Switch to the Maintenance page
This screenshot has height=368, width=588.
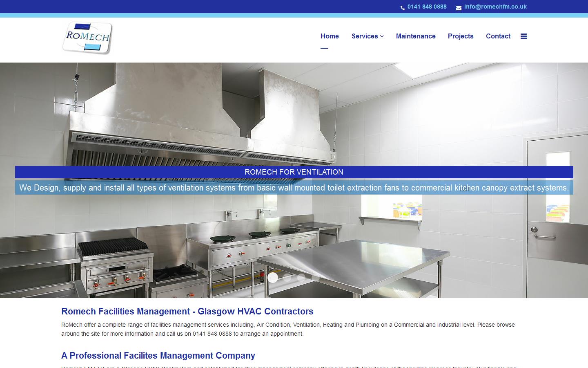[x=416, y=36]
